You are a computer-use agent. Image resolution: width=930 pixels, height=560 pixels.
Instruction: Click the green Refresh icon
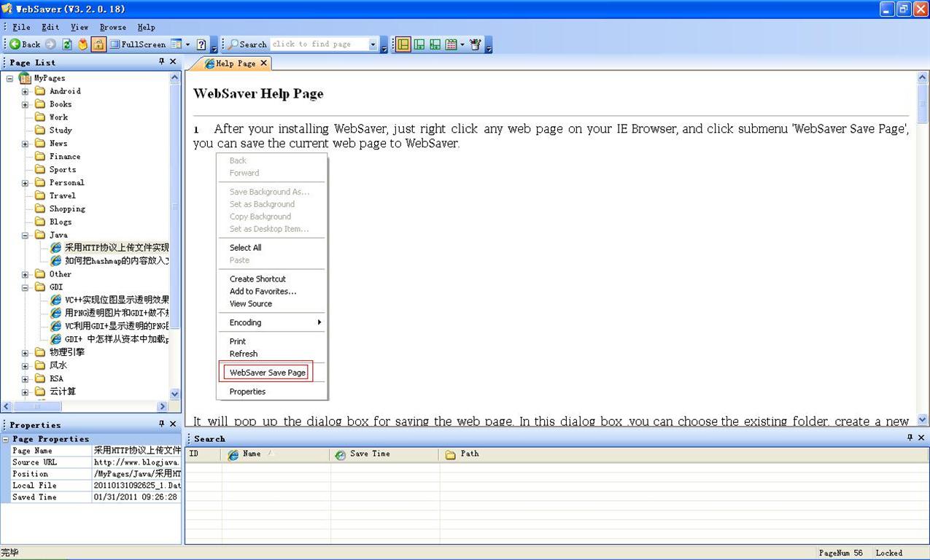coord(67,44)
